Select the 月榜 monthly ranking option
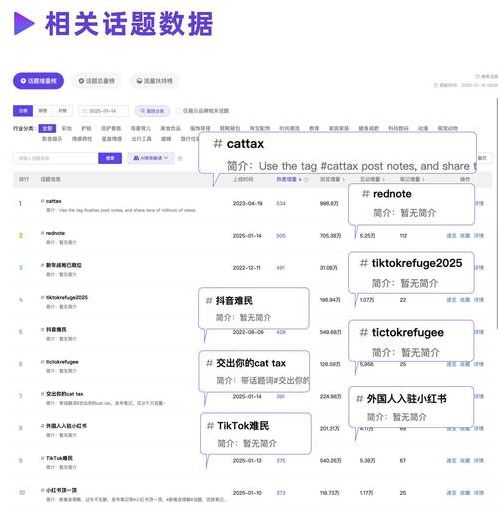 (62, 111)
